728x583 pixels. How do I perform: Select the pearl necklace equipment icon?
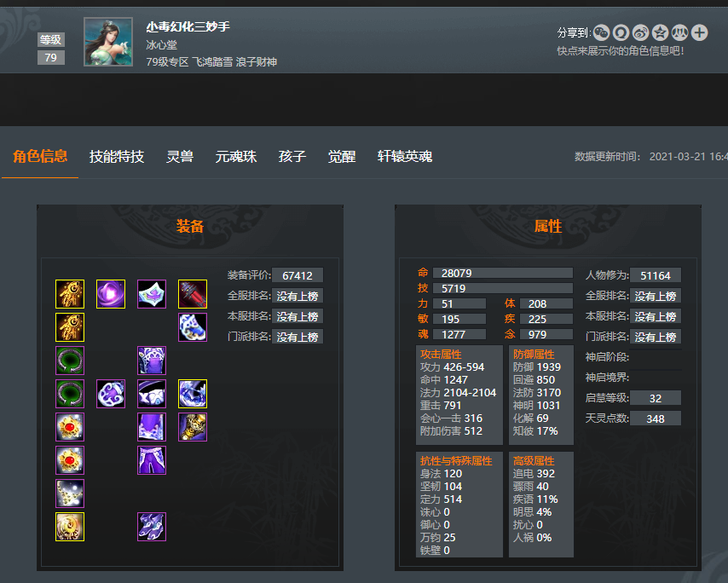click(x=70, y=494)
